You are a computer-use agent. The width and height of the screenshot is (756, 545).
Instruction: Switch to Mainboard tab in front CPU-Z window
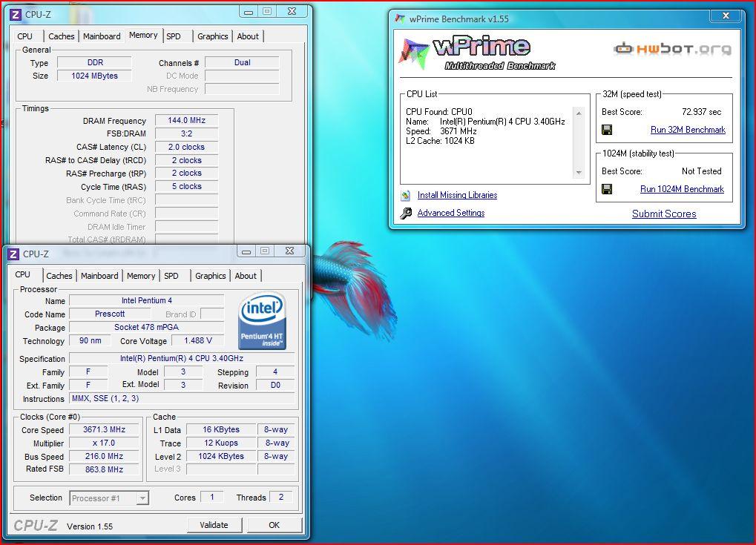point(99,276)
